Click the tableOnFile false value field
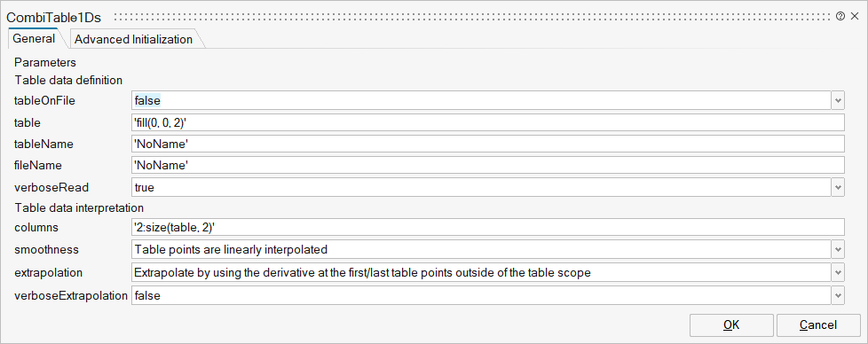Image resolution: width=868 pixels, height=344 pixels. tap(481, 101)
